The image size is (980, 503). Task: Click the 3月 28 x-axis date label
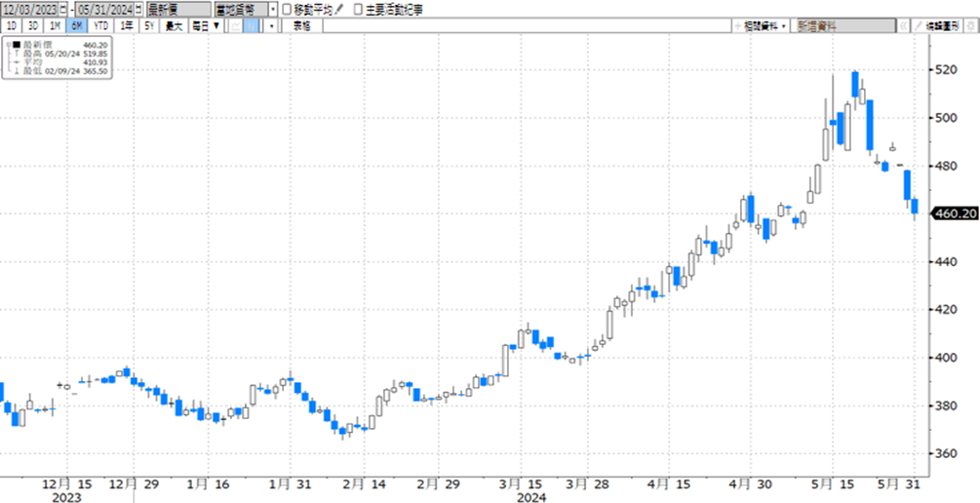pos(588,484)
